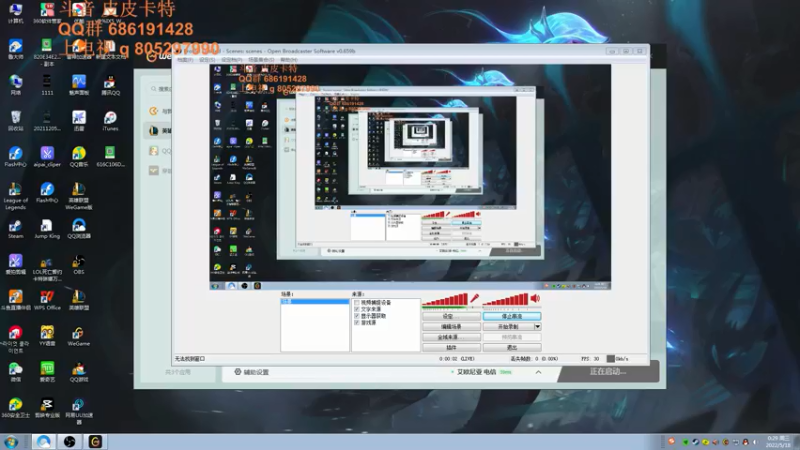800x450 pixels.
Task: Open the 回收站 recycle bin icon
Action: (15, 121)
